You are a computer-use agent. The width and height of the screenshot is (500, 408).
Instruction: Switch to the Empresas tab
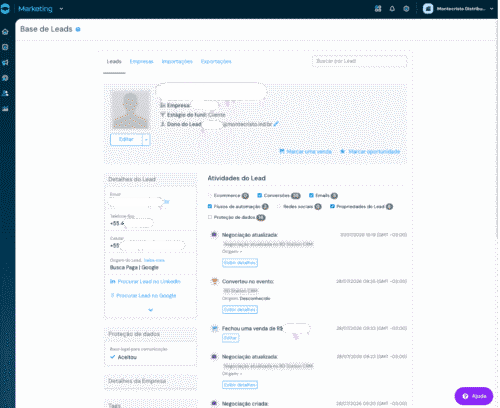pyautogui.click(x=141, y=62)
